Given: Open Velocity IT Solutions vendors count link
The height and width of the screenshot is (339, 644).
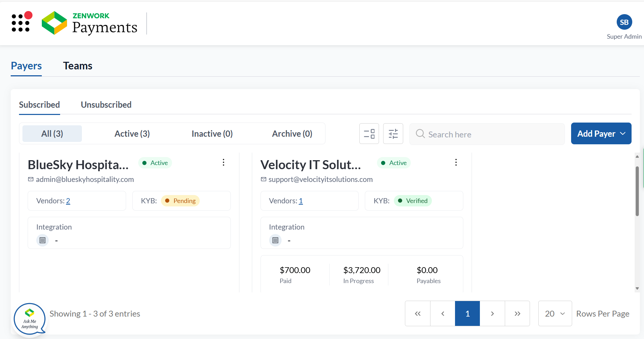Looking at the screenshot, I should pos(301,201).
